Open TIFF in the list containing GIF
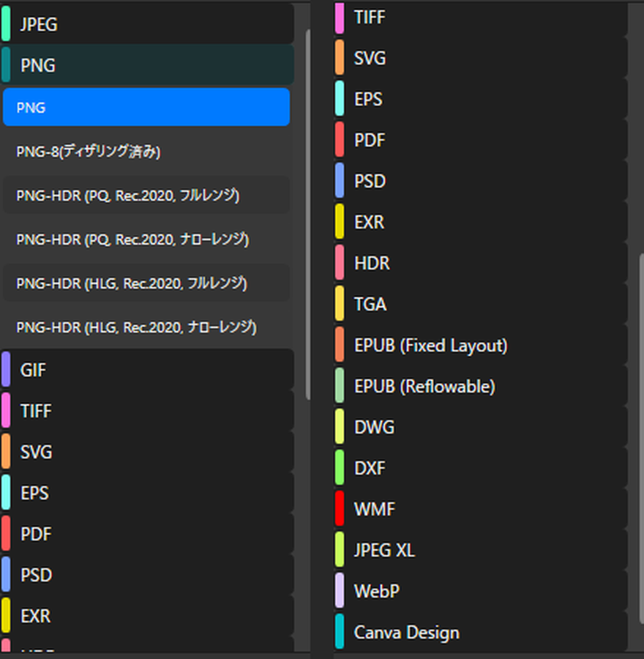644x659 pixels. pyautogui.click(x=147, y=410)
